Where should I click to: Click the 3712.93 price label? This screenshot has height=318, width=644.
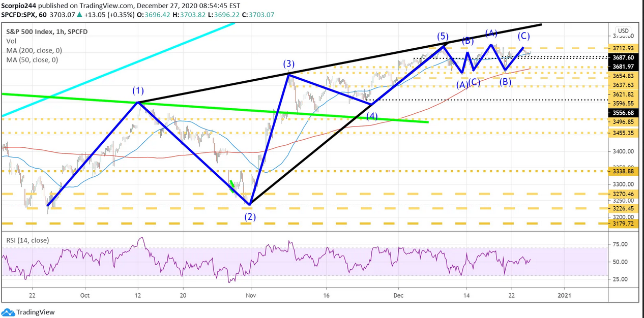pos(623,48)
